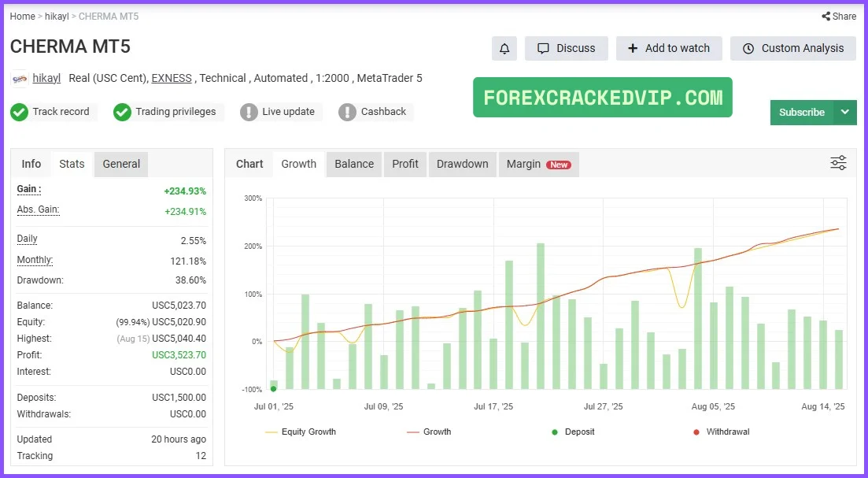Screen dimensions: 868x478
Task: Click Add to watch button
Action: (x=669, y=49)
